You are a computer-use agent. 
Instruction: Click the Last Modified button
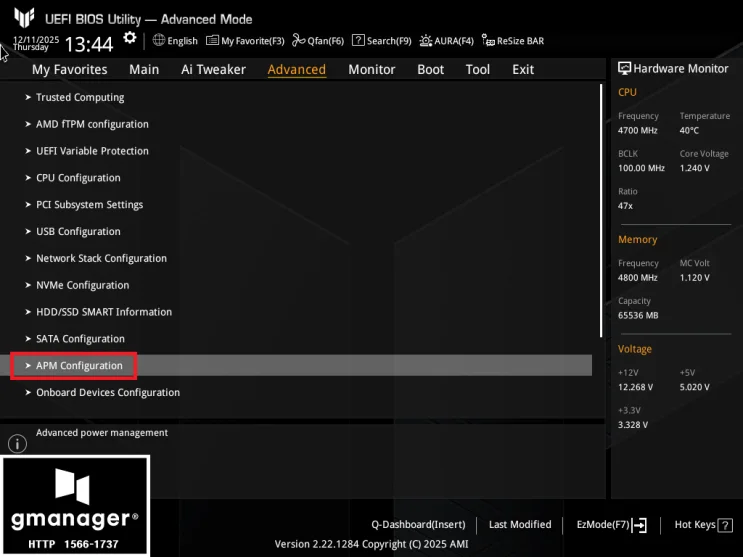pos(520,524)
